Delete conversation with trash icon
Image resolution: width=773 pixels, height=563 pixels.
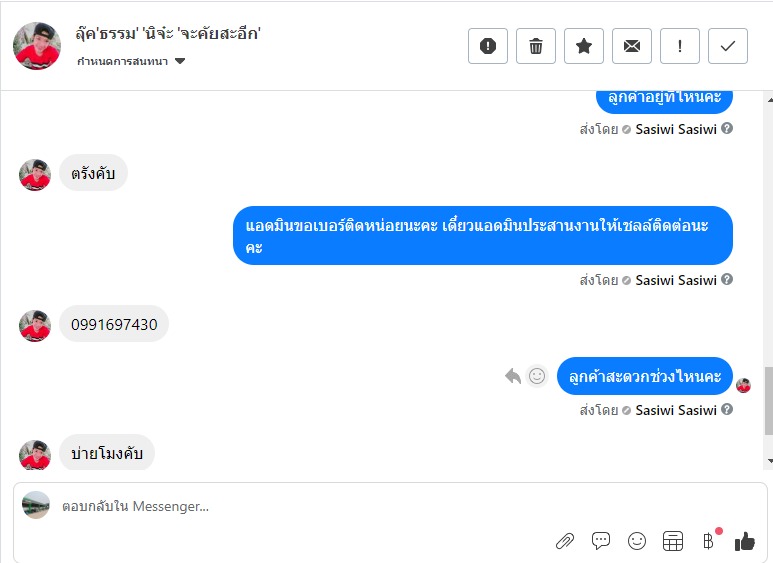coord(536,46)
